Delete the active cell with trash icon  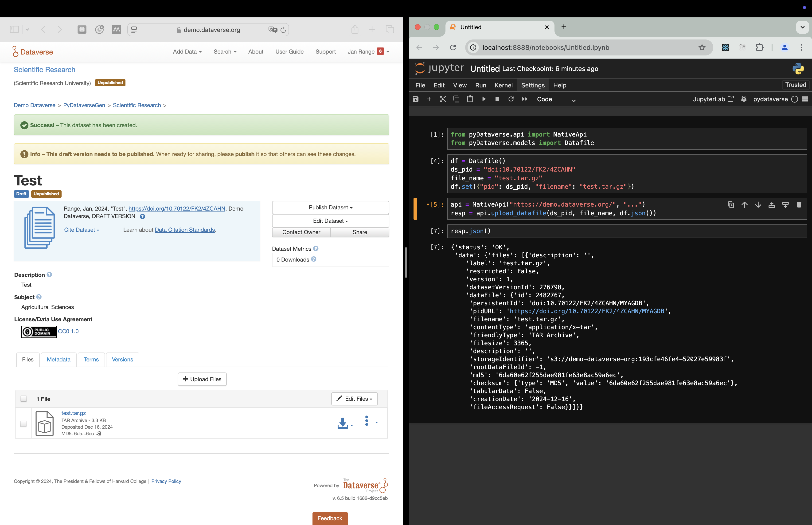pos(799,204)
